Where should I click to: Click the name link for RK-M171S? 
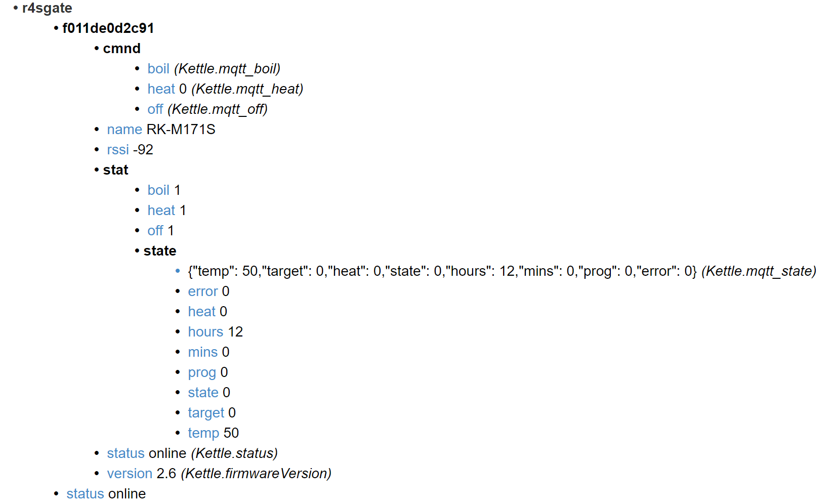tap(124, 130)
